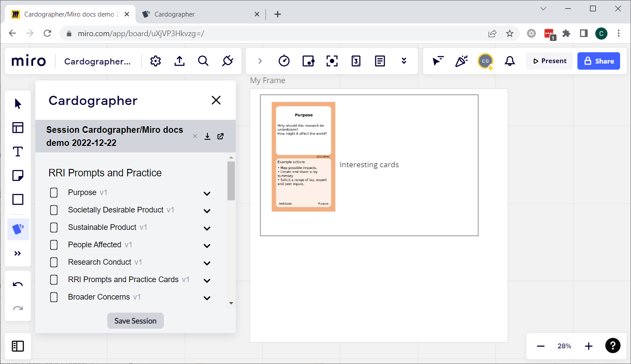Select the Text tool

tap(18, 152)
